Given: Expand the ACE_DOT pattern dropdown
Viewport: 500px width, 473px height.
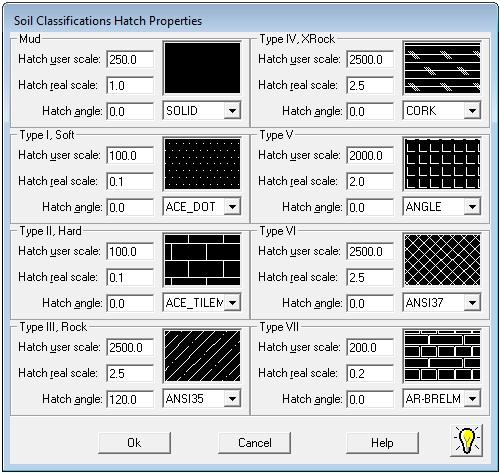Looking at the screenshot, I should 232,207.
